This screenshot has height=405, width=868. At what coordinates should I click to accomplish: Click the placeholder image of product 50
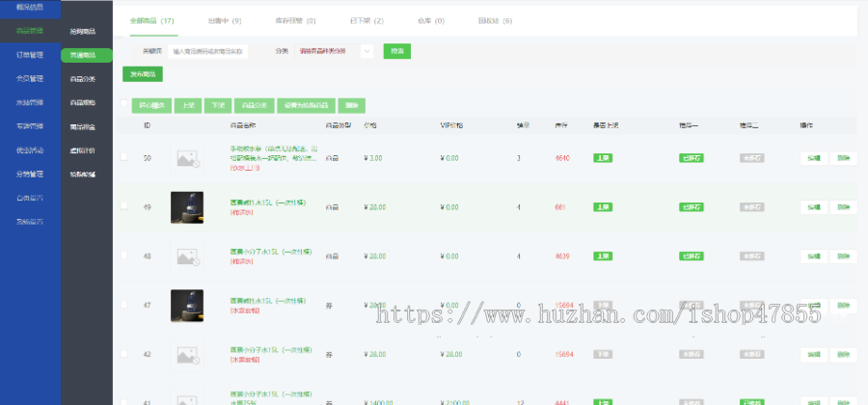(x=187, y=158)
